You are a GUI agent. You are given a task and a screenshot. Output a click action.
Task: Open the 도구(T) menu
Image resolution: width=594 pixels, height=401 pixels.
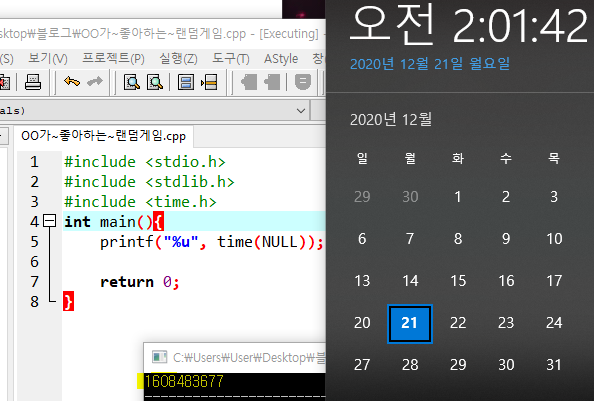[230, 59]
